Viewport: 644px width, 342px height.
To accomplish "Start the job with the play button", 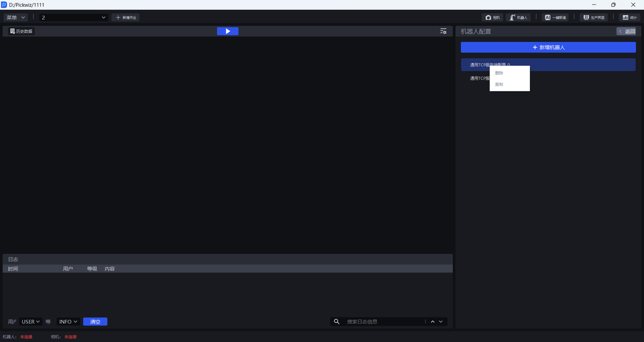I will pyautogui.click(x=227, y=31).
